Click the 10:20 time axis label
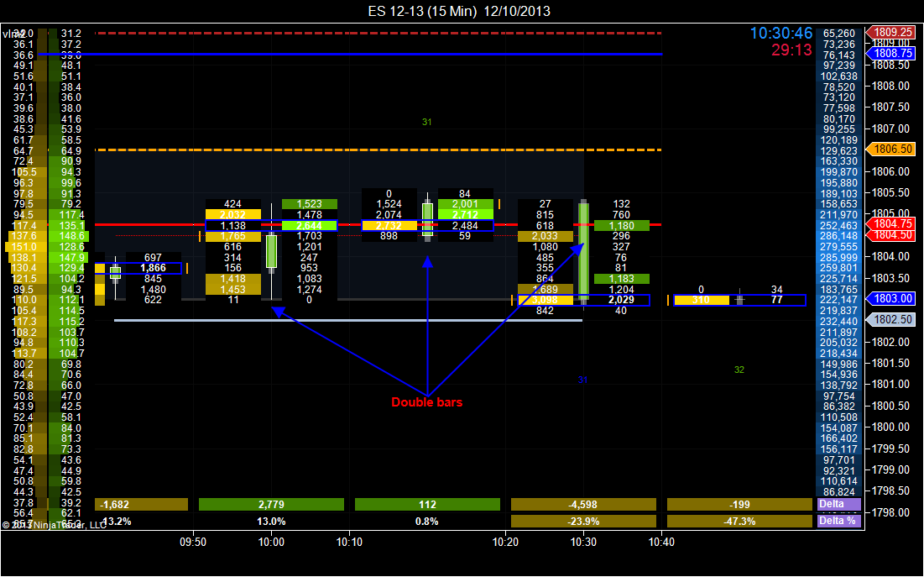 (x=505, y=543)
